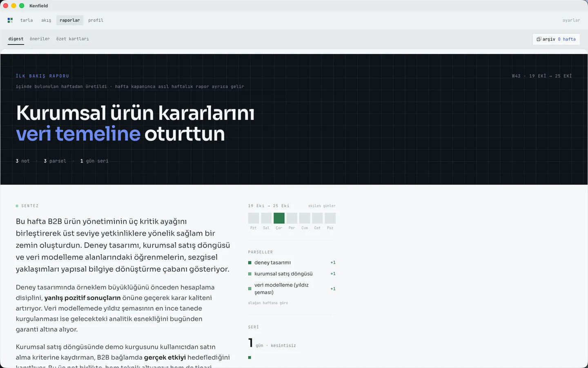Click the +1 next to deney tasarımı

coord(333,263)
